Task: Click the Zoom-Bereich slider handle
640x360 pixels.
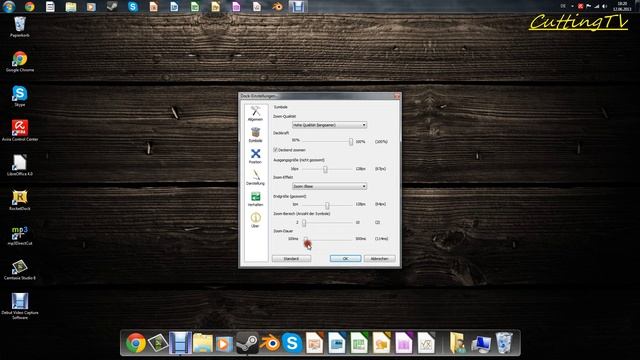Action: click(304, 222)
